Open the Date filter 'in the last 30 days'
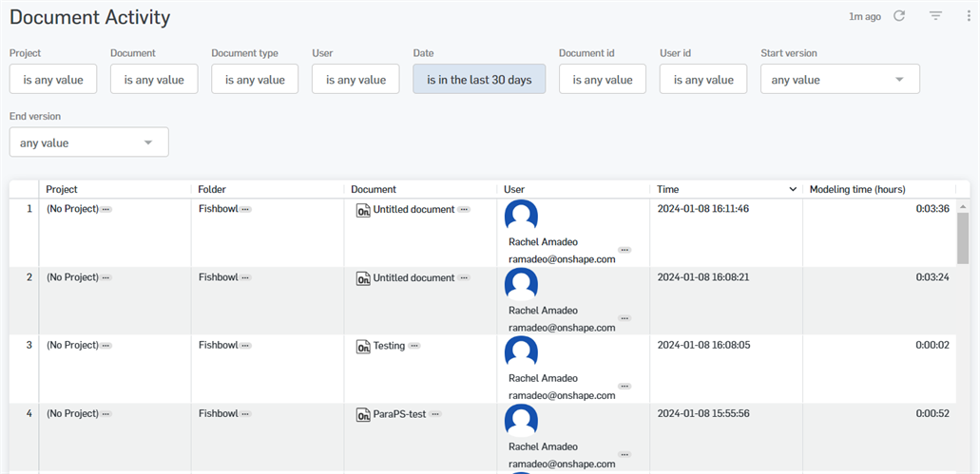The height and width of the screenshot is (474, 980). pos(479,80)
